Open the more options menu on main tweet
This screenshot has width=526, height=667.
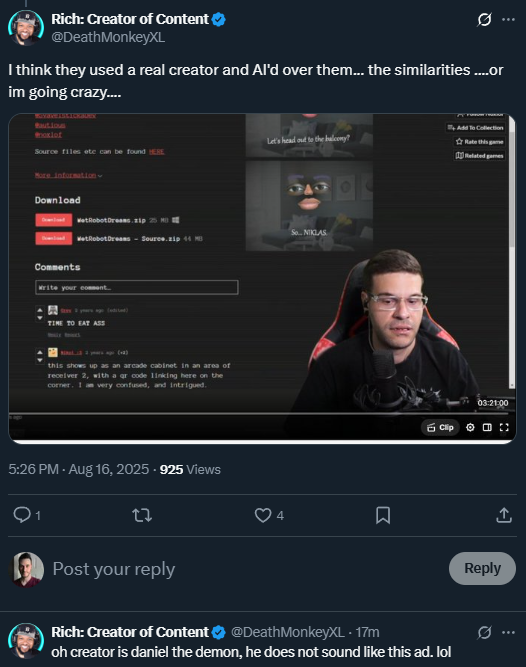tap(508, 20)
